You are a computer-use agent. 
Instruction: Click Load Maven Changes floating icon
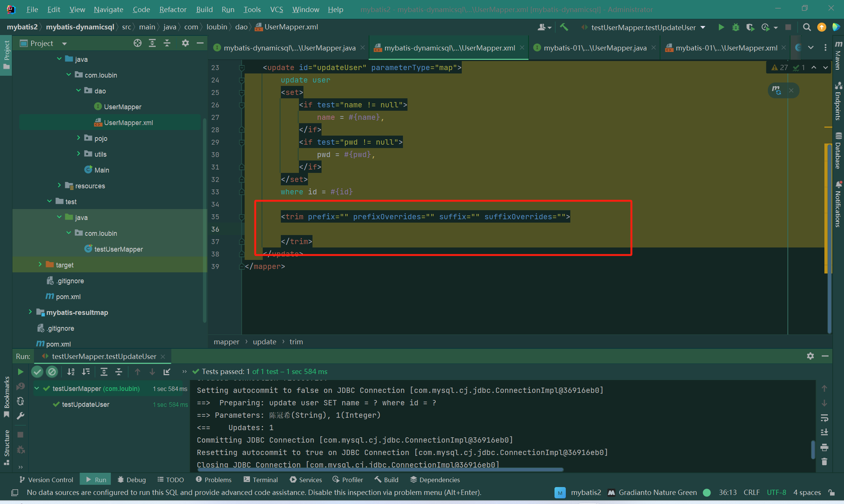click(x=776, y=90)
